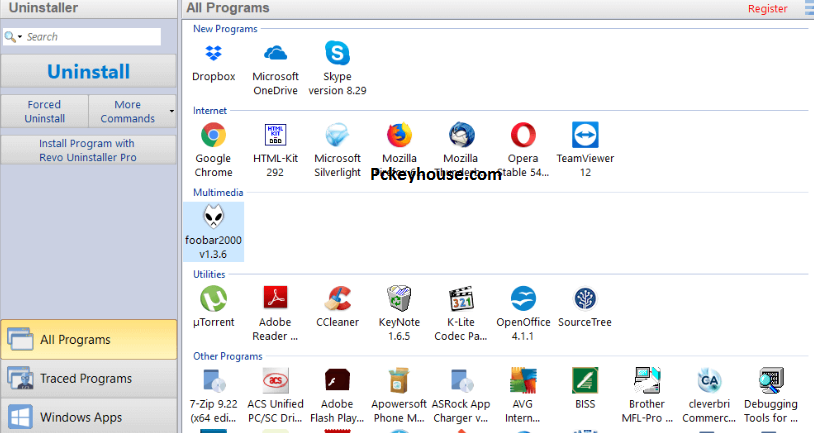Select foobar2000 v1.3.6 icon
Image resolution: width=814 pixels, height=433 pixels.
pos(213,216)
